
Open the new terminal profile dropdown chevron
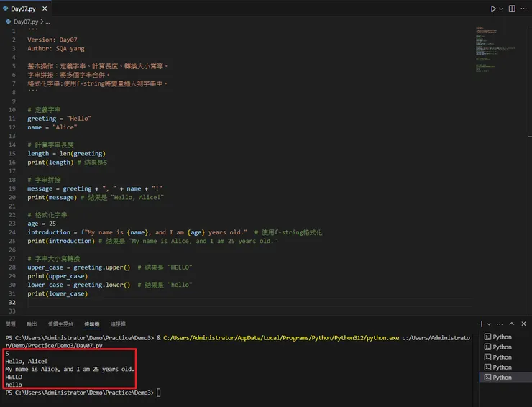pos(489,324)
